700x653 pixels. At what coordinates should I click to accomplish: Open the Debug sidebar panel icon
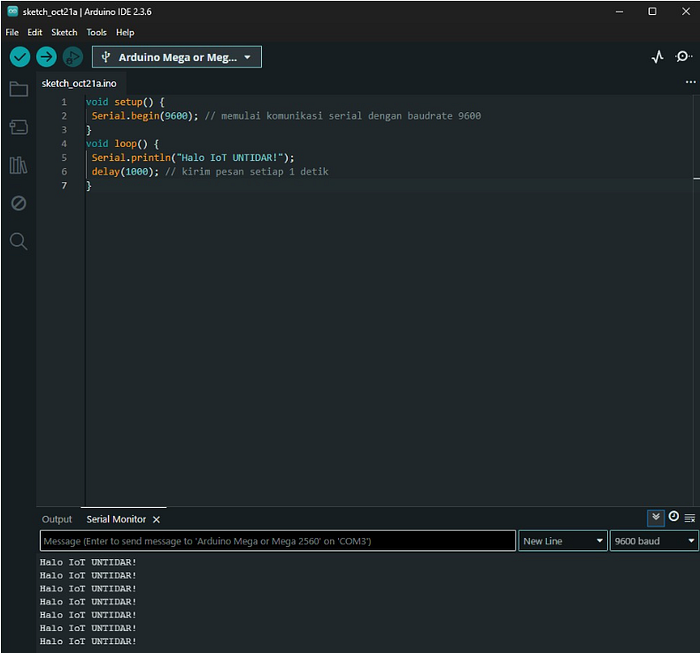[19, 204]
